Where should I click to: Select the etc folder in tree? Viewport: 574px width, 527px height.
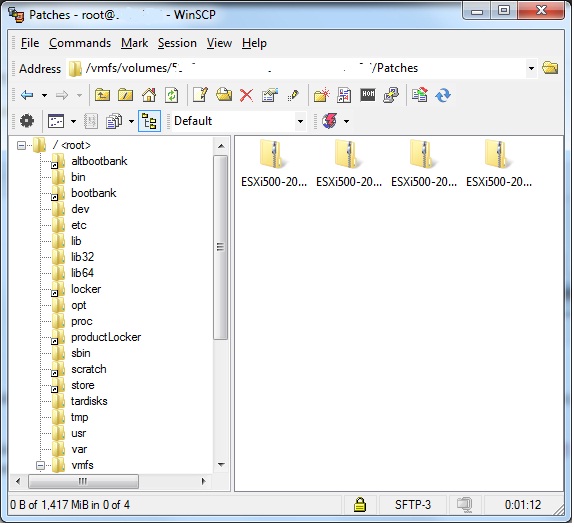79,225
